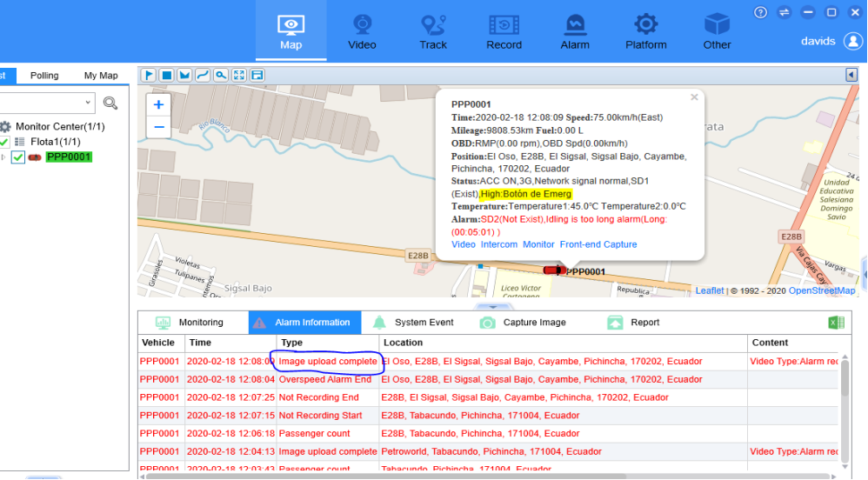Export alarm list to Excel
This screenshot has width=868, height=480.
836,323
